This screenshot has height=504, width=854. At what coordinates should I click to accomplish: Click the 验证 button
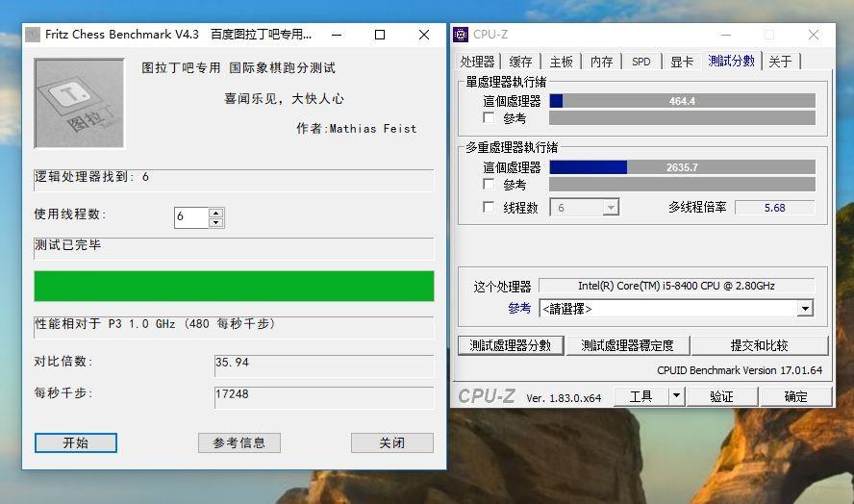pyautogui.click(x=721, y=396)
